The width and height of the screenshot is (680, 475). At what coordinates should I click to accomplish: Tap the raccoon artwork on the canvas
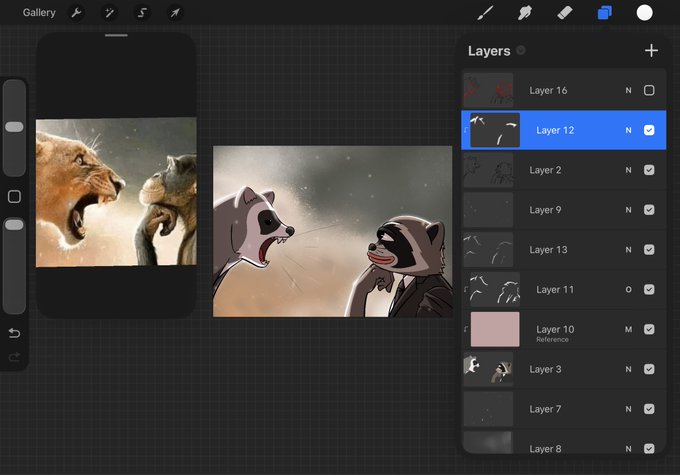332,231
